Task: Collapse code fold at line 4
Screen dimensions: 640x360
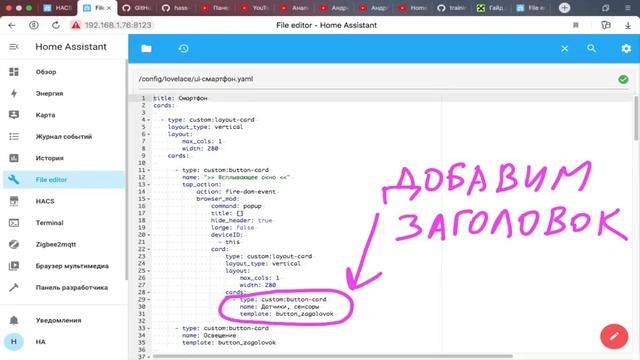Action: pyautogui.click(x=149, y=120)
